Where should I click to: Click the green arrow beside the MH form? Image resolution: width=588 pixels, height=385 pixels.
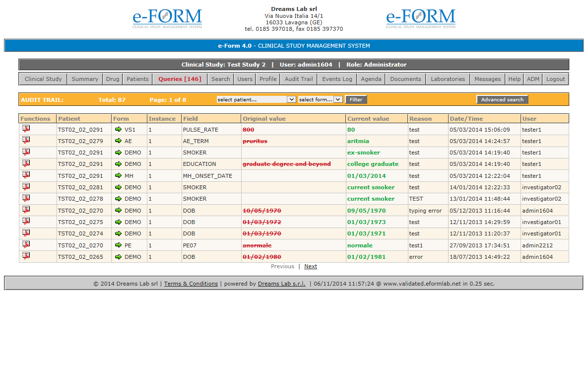(x=118, y=176)
